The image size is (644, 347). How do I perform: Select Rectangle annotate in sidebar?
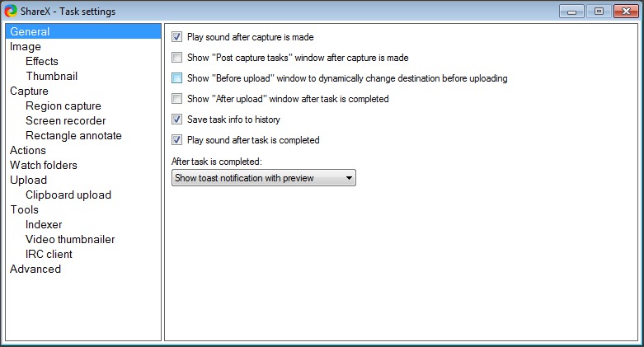[73, 136]
